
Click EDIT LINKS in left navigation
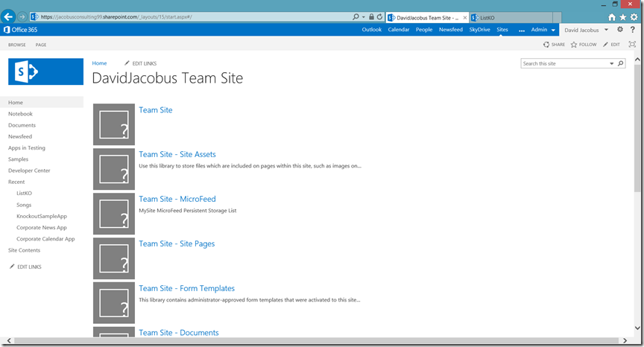[25, 267]
